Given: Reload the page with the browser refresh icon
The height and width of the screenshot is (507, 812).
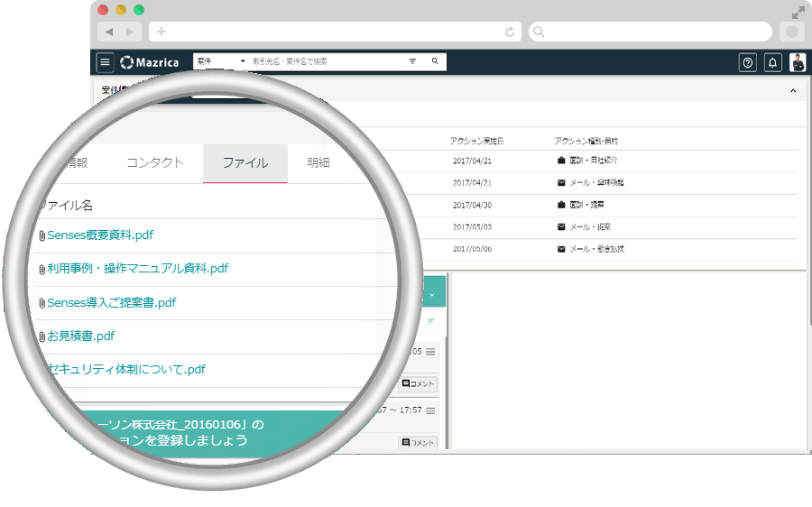Looking at the screenshot, I should [x=510, y=32].
